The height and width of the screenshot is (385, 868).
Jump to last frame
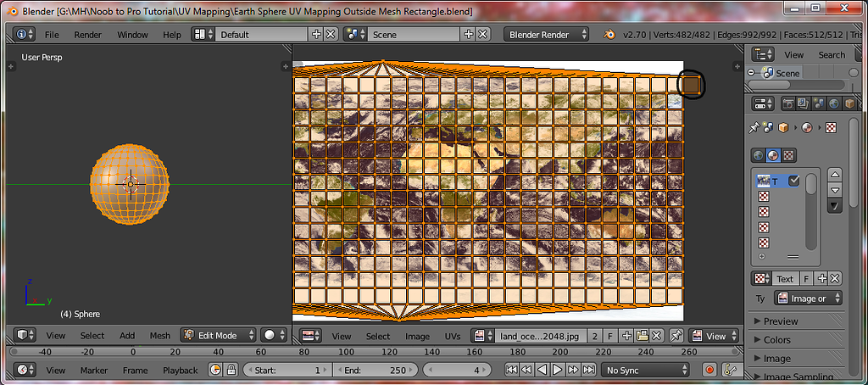coord(590,370)
